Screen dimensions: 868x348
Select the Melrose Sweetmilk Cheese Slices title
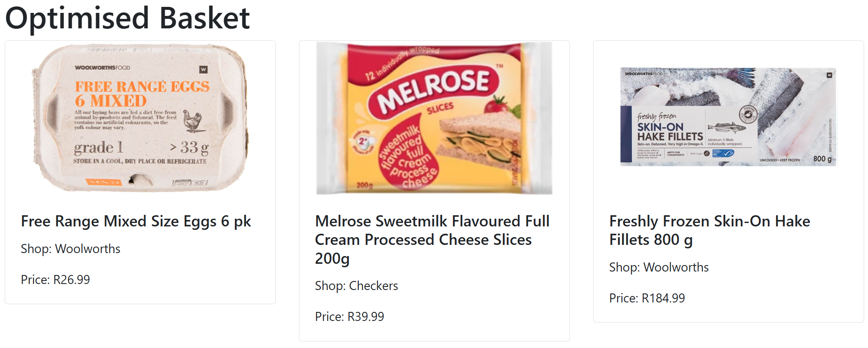click(432, 240)
